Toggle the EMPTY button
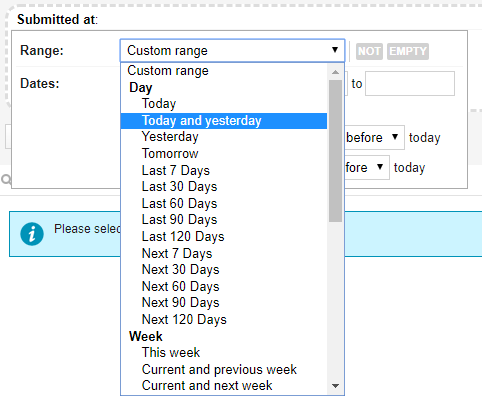The height and width of the screenshot is (409, 482). [408, 51]
